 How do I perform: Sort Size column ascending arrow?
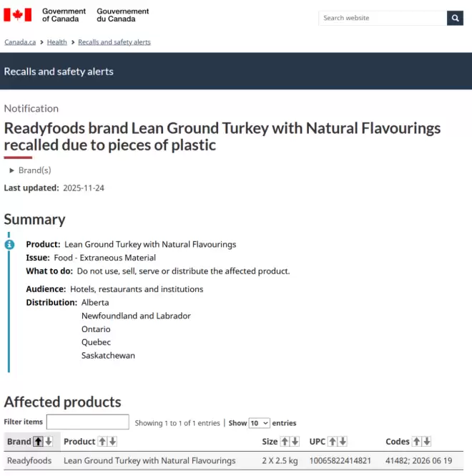[x=285, y=441]
